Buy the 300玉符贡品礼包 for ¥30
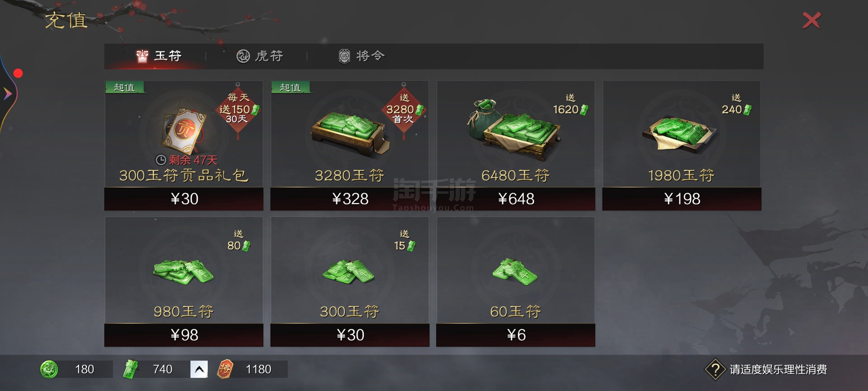Screen dimensions: 868x391 click(184, 199)
